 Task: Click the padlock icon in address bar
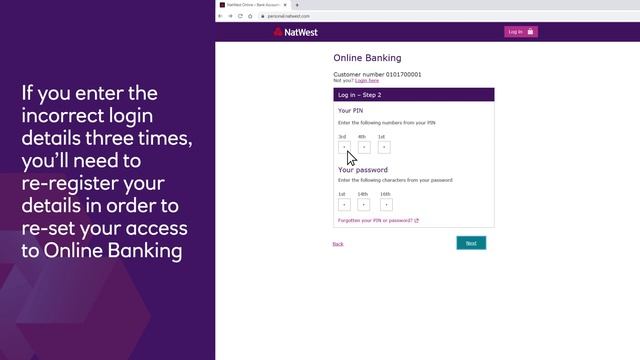pyautogui.click(x=263, y=16)
